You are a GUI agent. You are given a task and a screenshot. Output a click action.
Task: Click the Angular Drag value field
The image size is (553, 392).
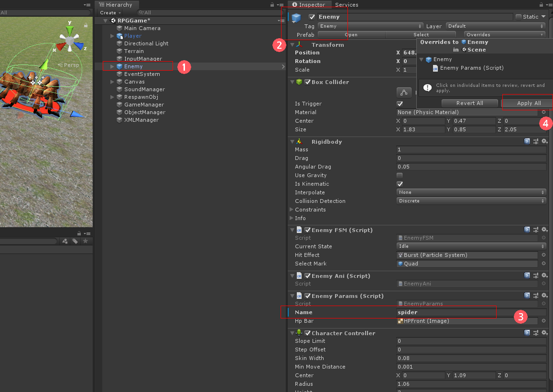(x=471, y=167)
